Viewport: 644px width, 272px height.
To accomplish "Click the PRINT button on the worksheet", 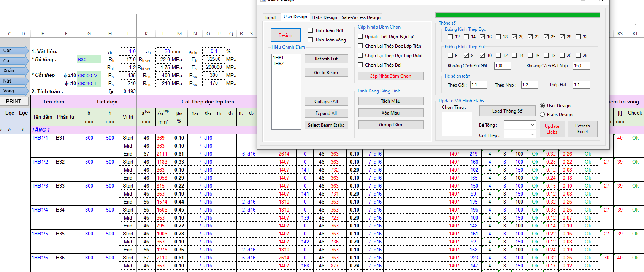I will [x=14, y=101].
